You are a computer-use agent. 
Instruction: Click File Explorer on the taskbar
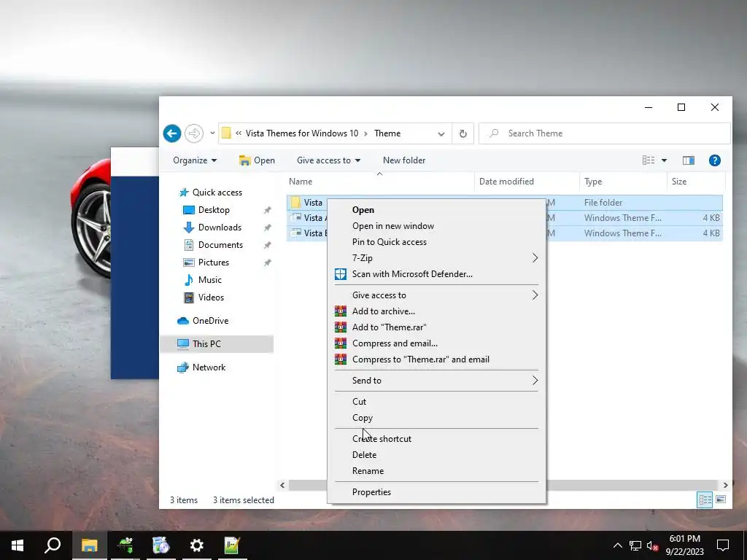click(89, 545)
